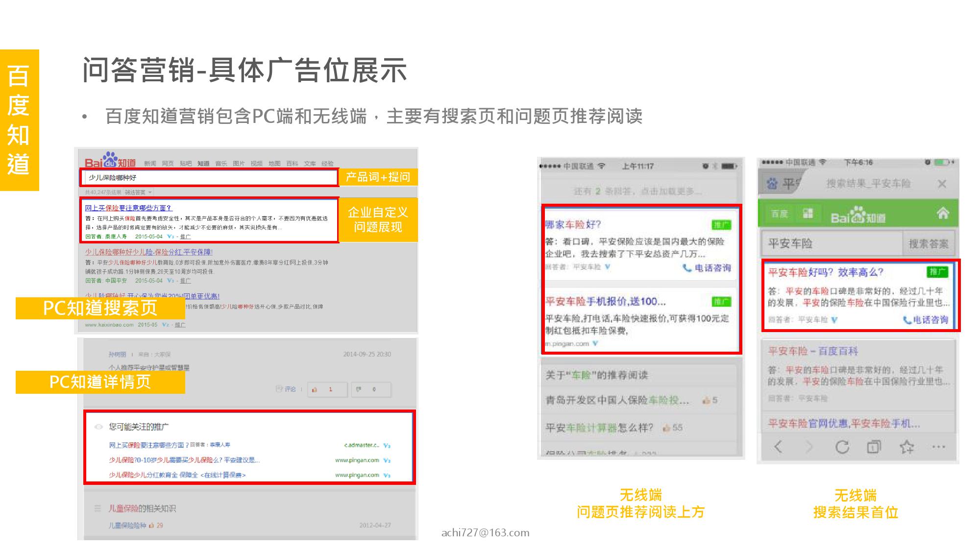
Task: Click the list icon beside 儿童保险的相关知识
Action: tap(98, 508)
